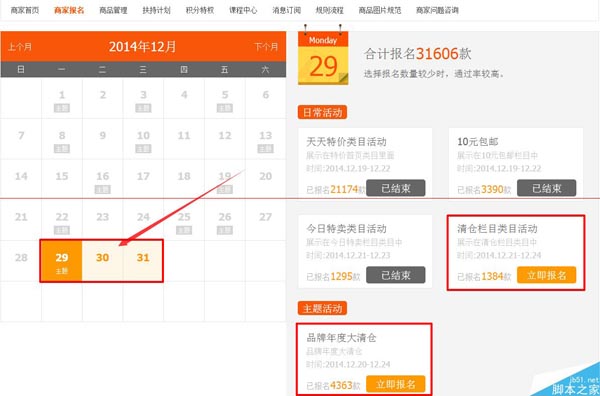Click the 主题 tag under December 25
This screenshot has width=600, height=396.
(184, 230)
